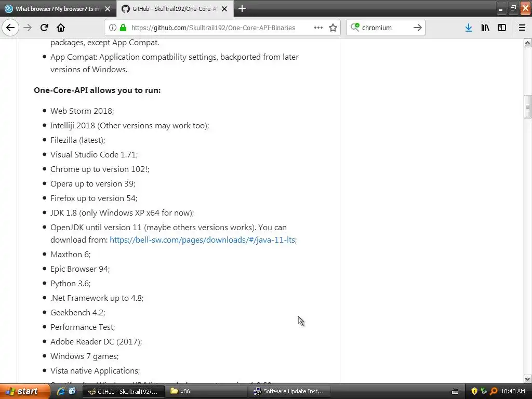Show site information via info icon
This screenshot has height=399, width=532.
coord(113,28)
